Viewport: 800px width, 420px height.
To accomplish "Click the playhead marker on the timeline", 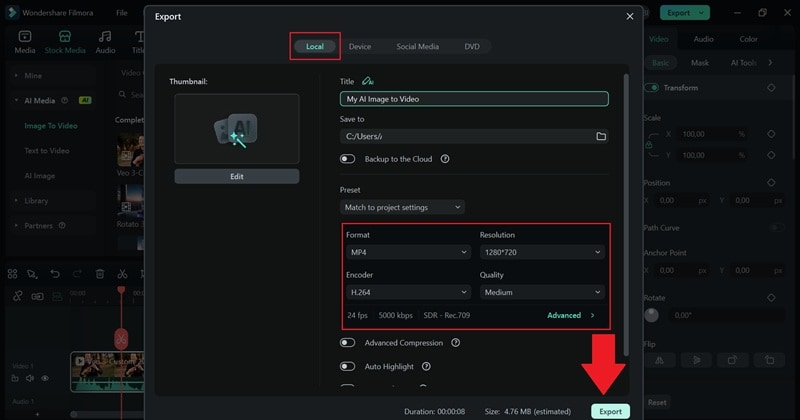I will click(121, 290).
